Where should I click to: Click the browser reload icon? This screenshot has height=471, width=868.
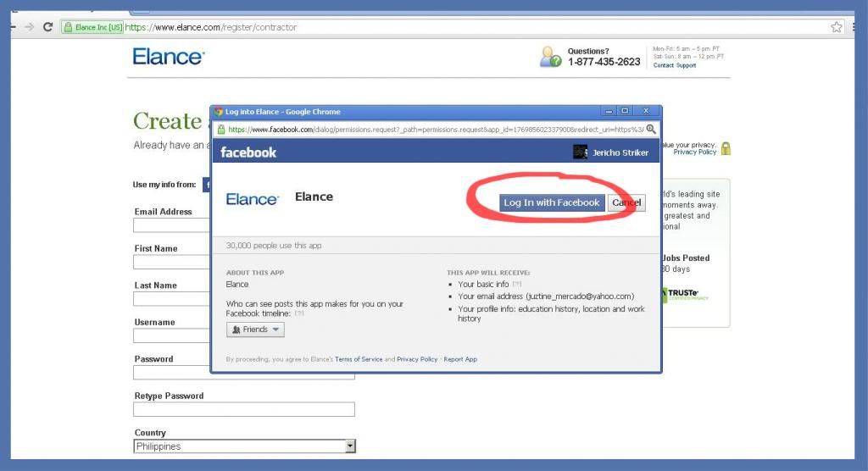pos(47,26)
